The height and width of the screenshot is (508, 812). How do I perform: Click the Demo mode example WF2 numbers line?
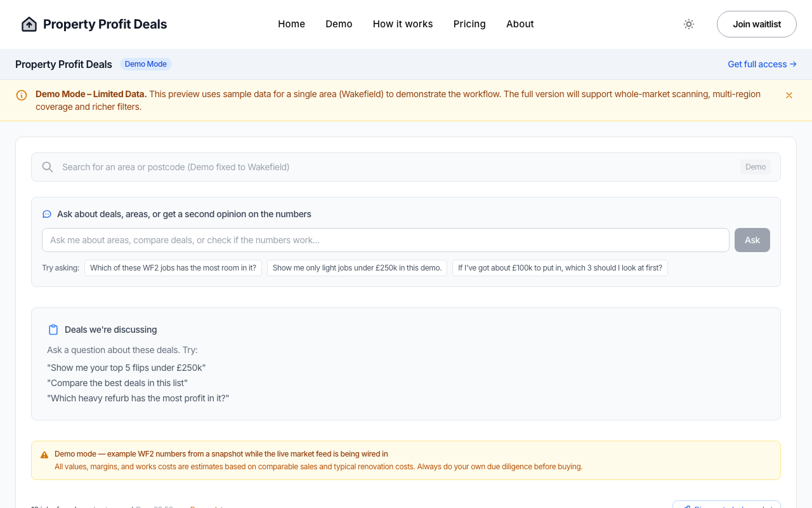(221, 454)
